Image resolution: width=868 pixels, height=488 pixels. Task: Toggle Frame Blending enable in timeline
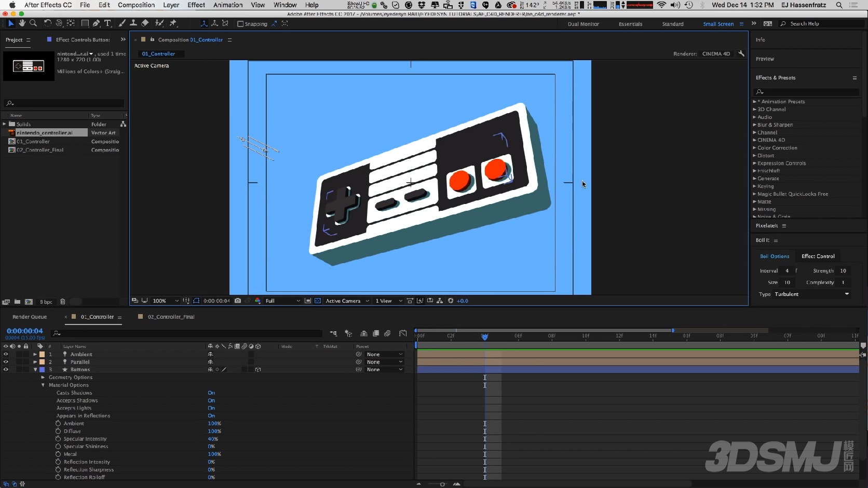tap(376, 333)
